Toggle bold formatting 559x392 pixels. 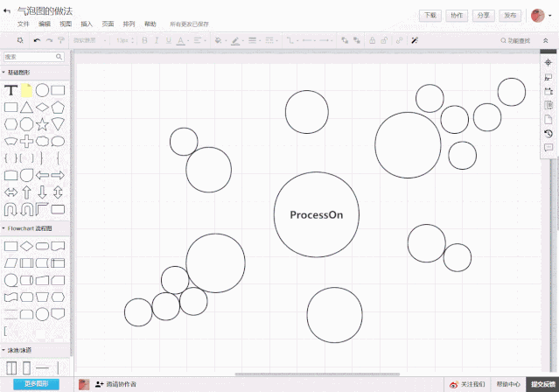[x=144, y=40]
